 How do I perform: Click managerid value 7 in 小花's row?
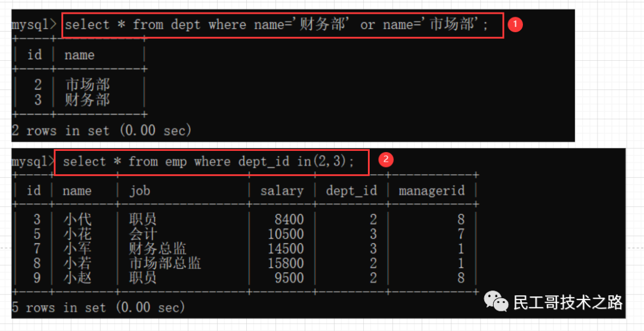pos(461,234)
